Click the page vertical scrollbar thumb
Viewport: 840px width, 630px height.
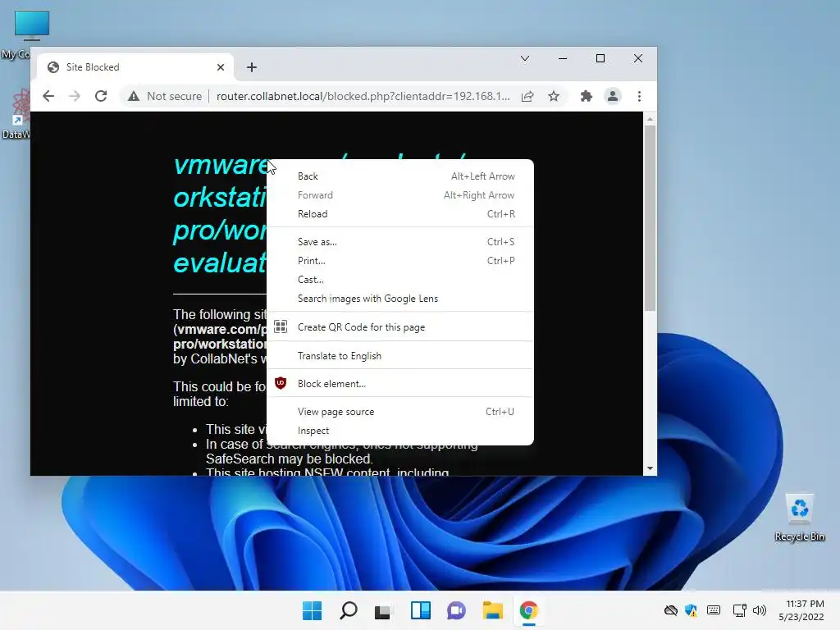(x=650, y=218)
